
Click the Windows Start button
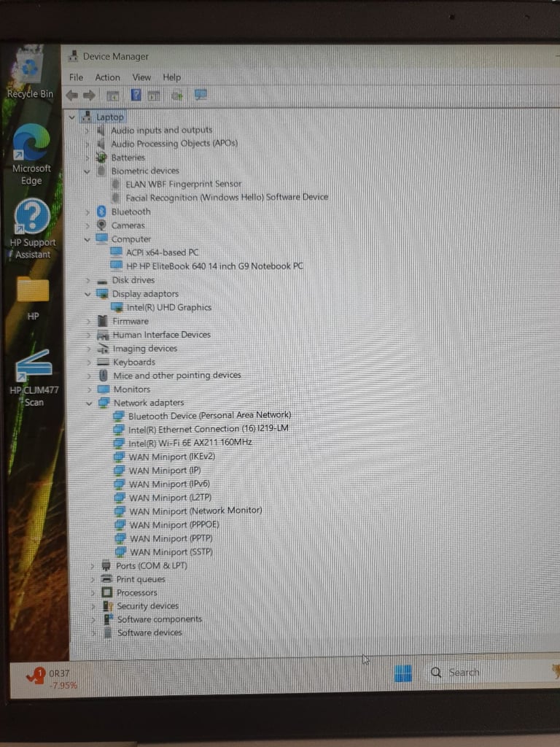[x=403, y=673]
